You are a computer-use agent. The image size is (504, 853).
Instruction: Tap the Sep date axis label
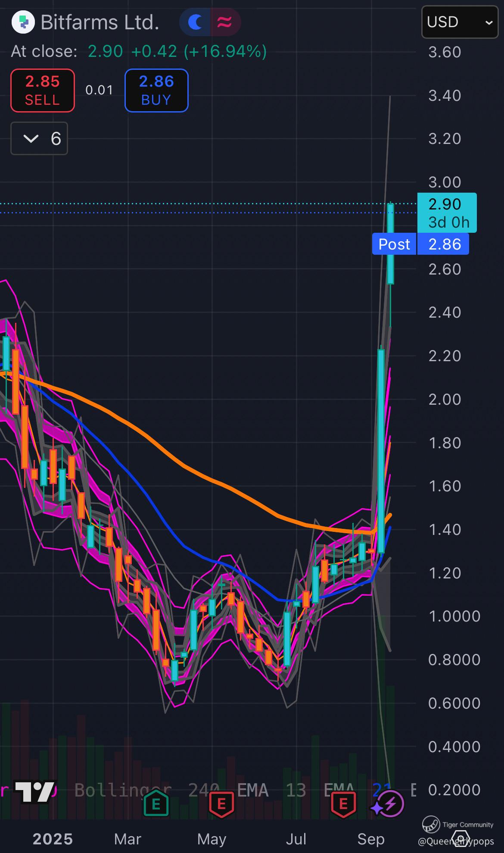tap(371, 839)
